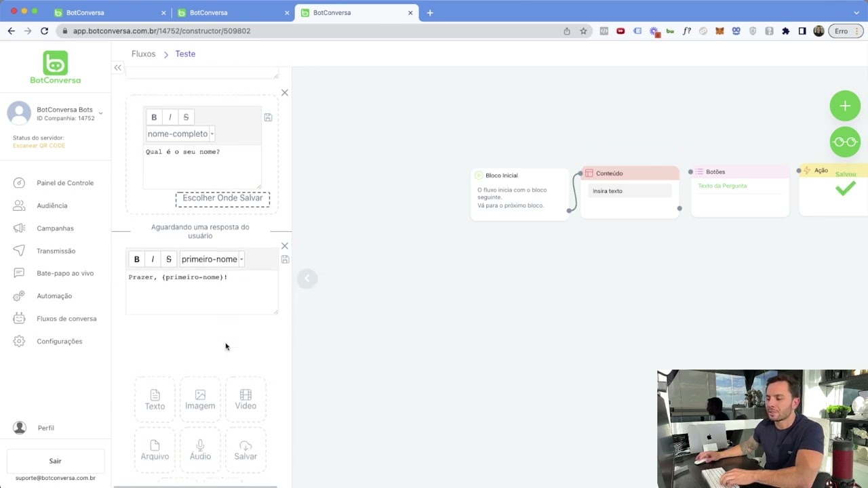Add an Áudio content element
Viewport: 868px width, 488px height.
pyautogui.click(x=200, y=450)
